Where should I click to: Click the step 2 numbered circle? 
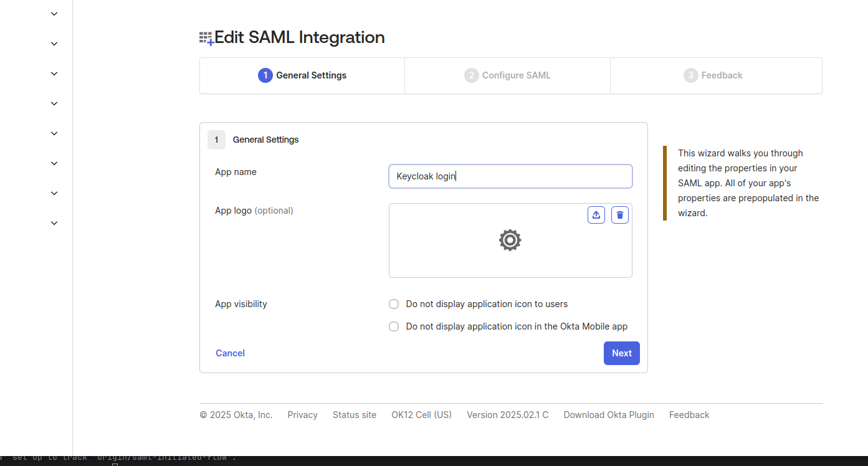point(471,75)
